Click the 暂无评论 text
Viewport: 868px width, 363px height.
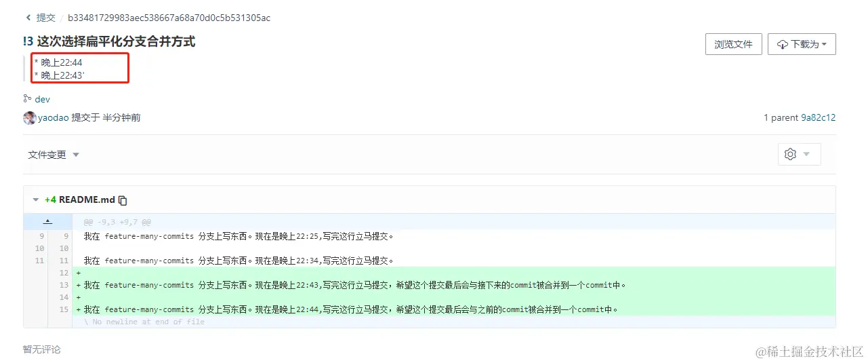tap(41, 349)
